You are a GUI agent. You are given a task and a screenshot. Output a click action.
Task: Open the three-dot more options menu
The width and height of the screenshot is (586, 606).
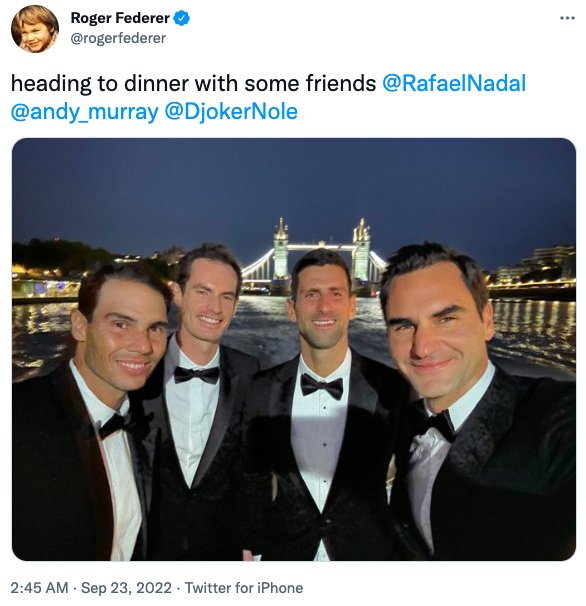click(x=567, y=18)
